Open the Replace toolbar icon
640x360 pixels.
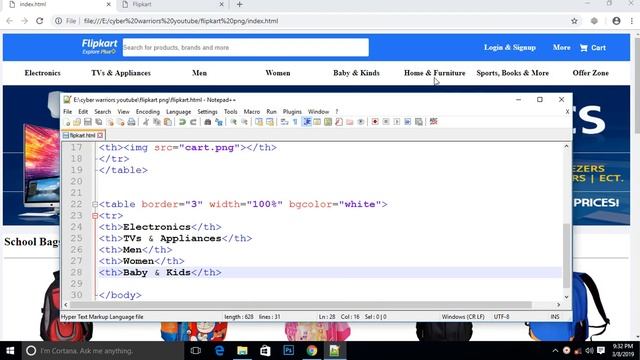pyautogui.click(x=219, y=122)
